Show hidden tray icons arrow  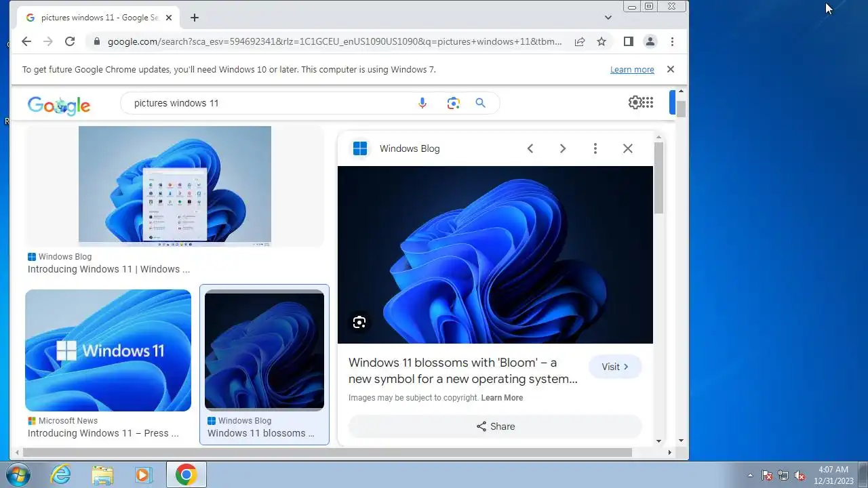click(750, 475)
